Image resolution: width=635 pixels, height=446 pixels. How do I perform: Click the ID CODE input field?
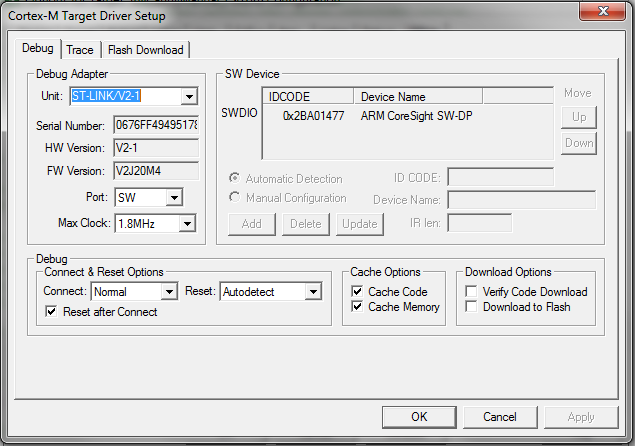pos(501,177)
